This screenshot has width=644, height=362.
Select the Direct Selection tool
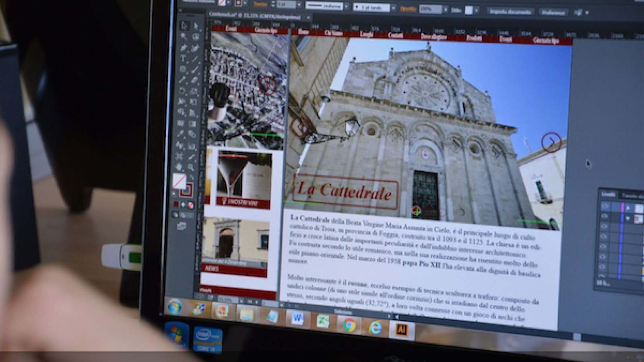pos(195,25)
